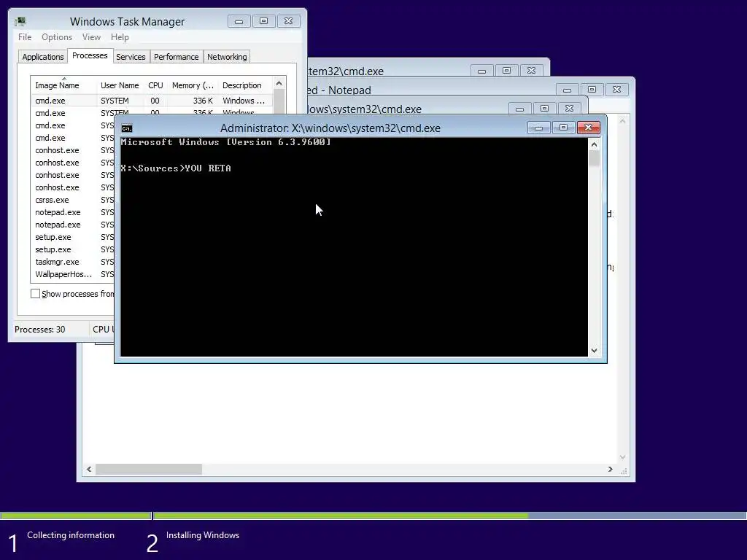The image size is (747, 560).
Task: Enable Show processes from all users checkbox
Action: click(35, 293)
